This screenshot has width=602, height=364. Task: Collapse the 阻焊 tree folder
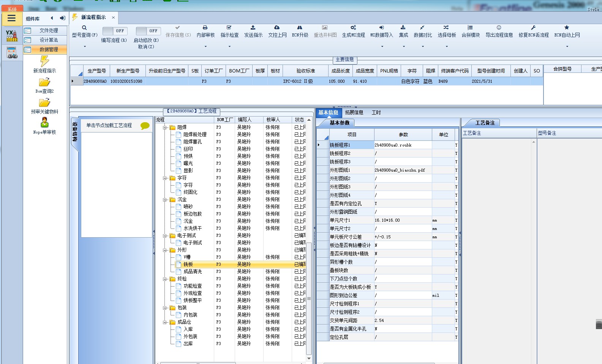(165, 128)
